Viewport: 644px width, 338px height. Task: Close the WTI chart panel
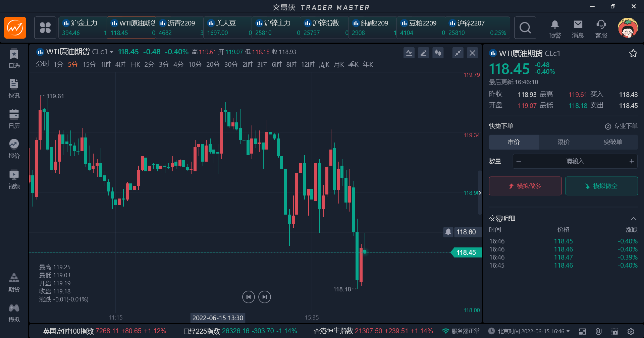472,53
